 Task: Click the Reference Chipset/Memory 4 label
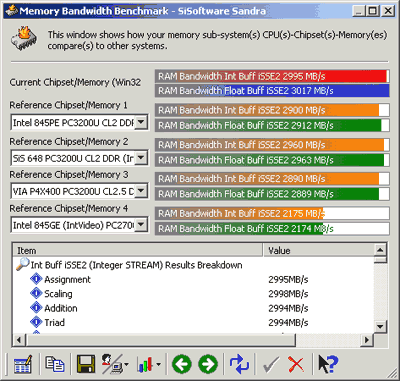click(69, 208)
